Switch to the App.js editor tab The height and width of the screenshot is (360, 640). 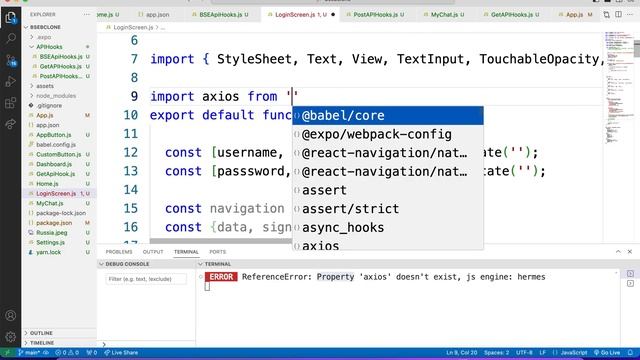[574, 15]
